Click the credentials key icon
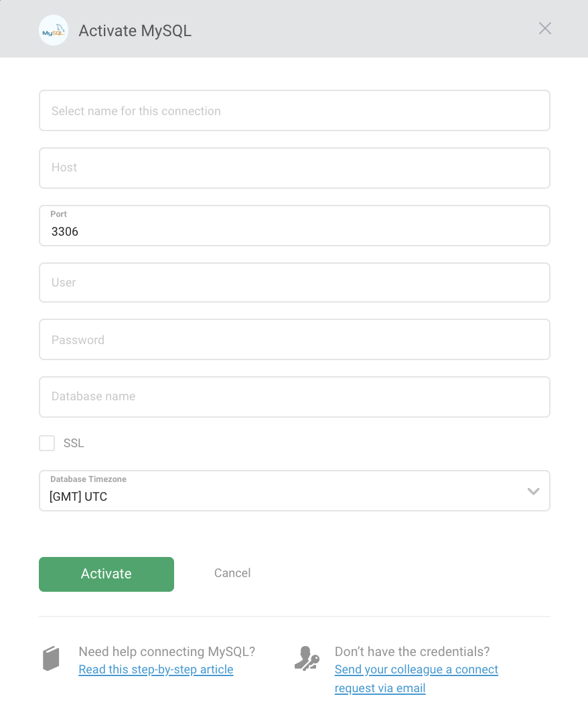The image size is (588, 727). [307, 659]
